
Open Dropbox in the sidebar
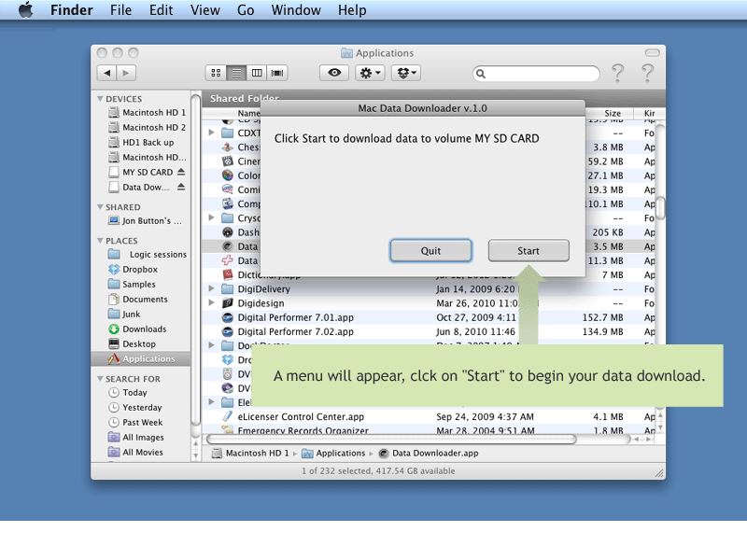click(133, 269)
